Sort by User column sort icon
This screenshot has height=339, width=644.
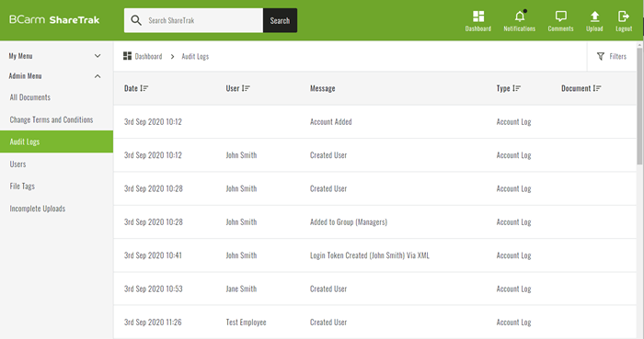tap(246, 88)
